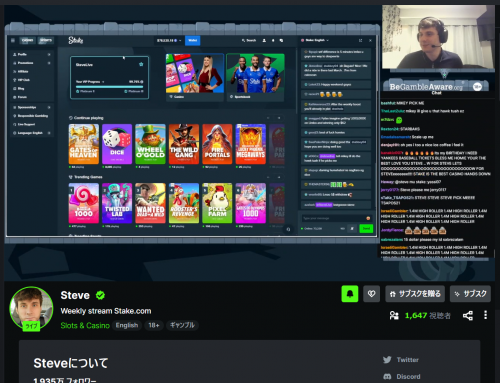Screen dimensions: 500x383
Task: Click the Stake hamburger menu icon
Action: pos(13,40)
